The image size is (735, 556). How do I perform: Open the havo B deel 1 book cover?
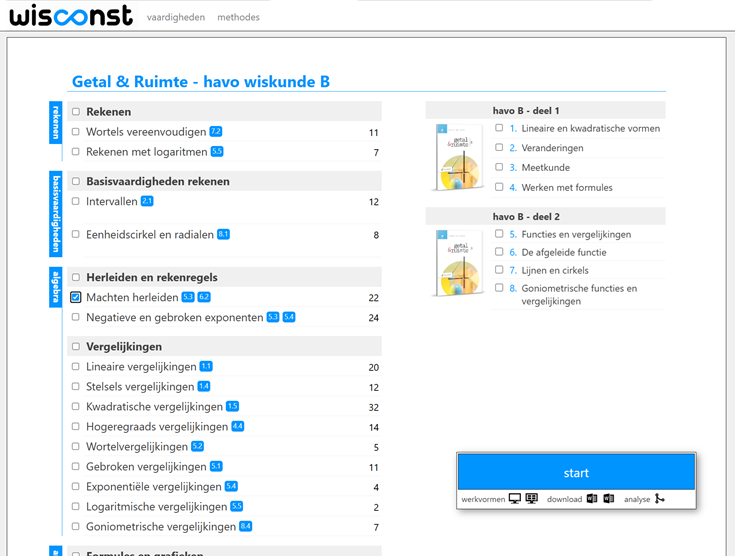(x=459, y=157)
